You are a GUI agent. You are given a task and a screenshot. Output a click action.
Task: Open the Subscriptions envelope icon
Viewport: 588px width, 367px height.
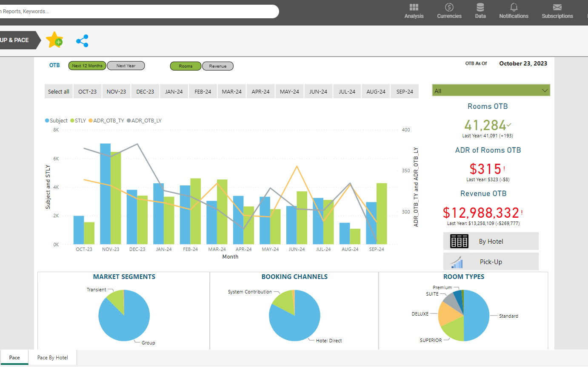coord(557,8)
